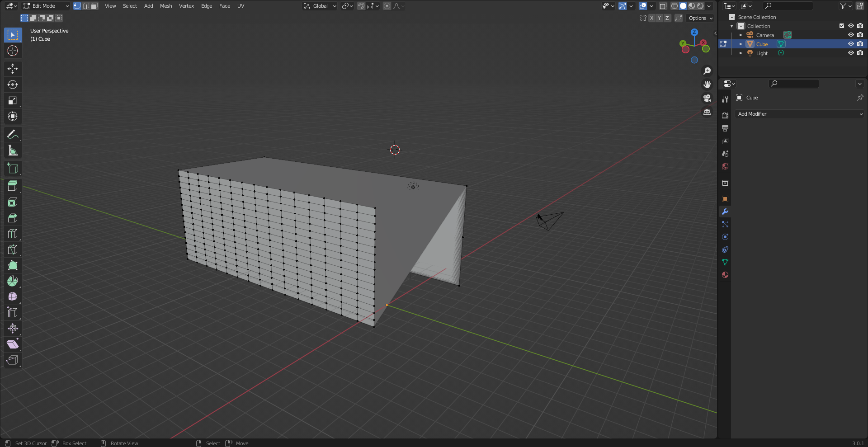Toggle X-ray display button
Screen dimensions: 868x447
pos(663,6)
